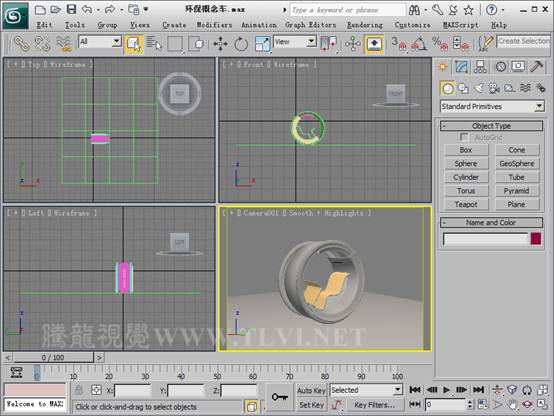This screenshot has height=416, width=554.
Task: Toggle the Percent Snap button
Action: pyautogui.click(x=440, y=44)
